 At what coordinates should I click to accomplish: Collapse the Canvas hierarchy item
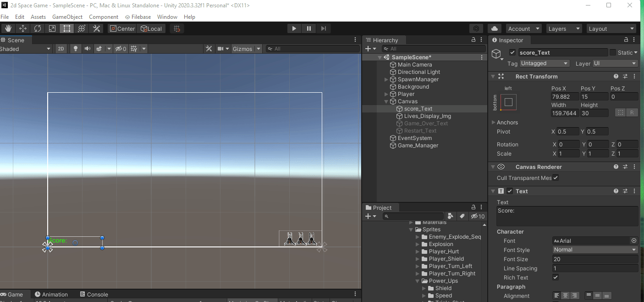tap(387, 101)
